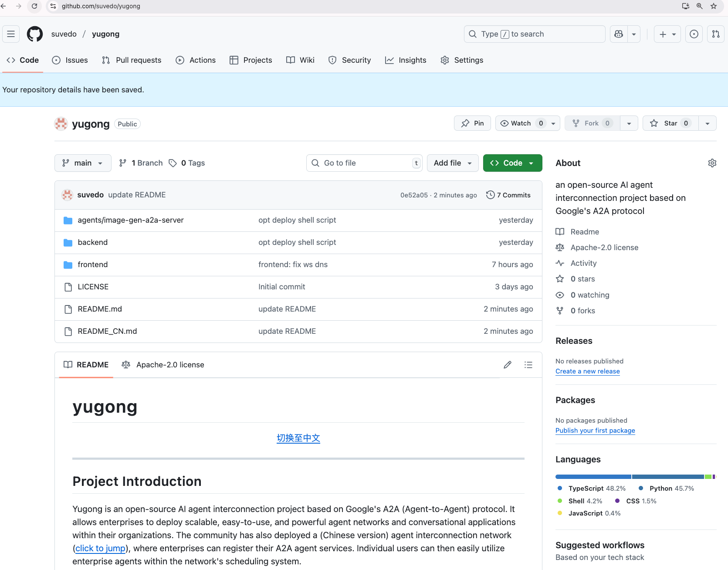Pin the yugong repository
Viewport: 728px width, 570px height.
point(473,123)
